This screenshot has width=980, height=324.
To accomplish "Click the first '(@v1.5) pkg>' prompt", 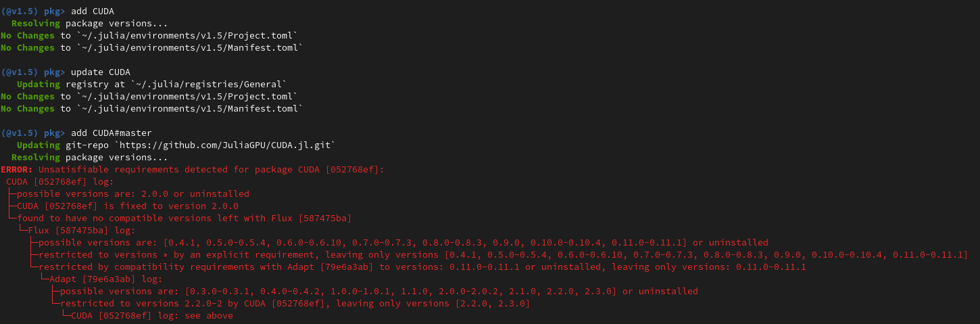I will tap(33, 11).
